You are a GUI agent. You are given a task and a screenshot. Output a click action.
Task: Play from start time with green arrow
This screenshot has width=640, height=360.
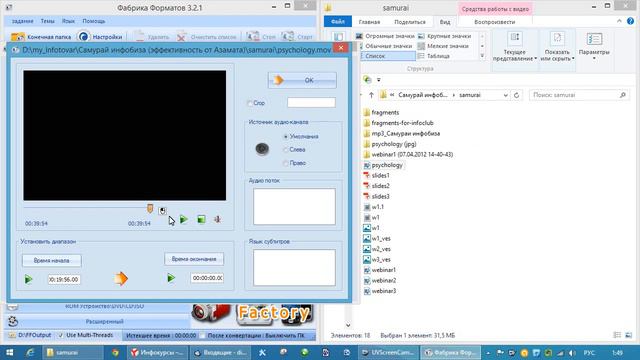click(29, 280)
